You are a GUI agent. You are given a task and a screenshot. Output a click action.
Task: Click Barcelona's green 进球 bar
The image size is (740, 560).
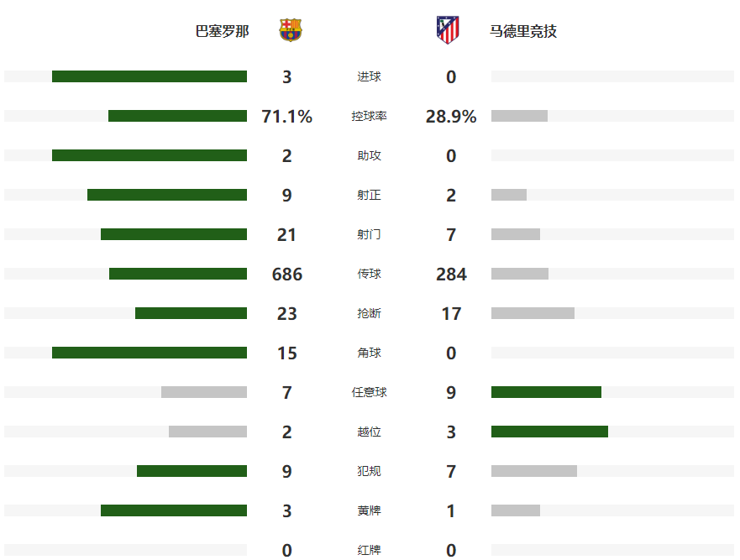150,76
